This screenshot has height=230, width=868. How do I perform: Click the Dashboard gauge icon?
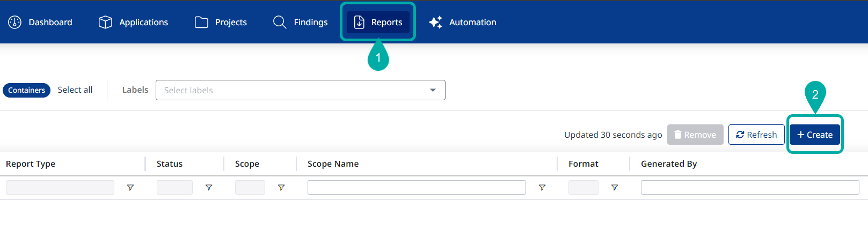click(x=15, y=22)
